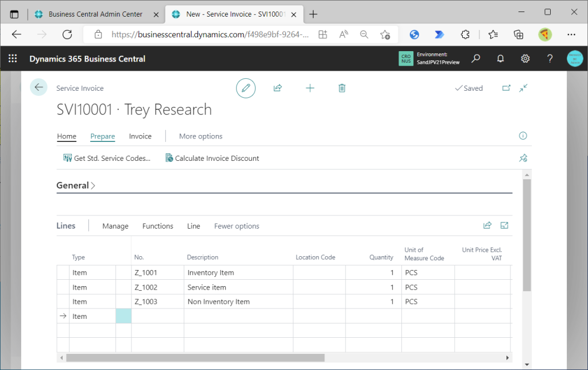Open notifications bell icon
The height and width of the screenshot is (370, 588).
[500, 59]
